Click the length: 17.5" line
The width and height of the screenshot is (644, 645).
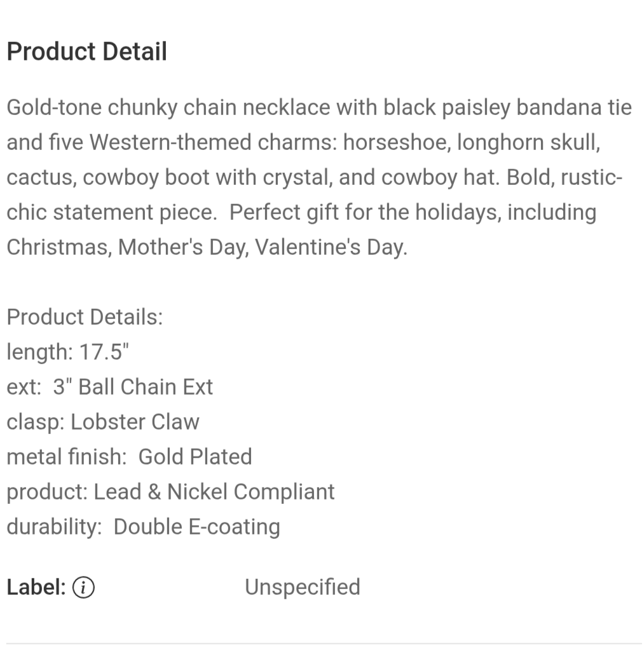point(68,352)
